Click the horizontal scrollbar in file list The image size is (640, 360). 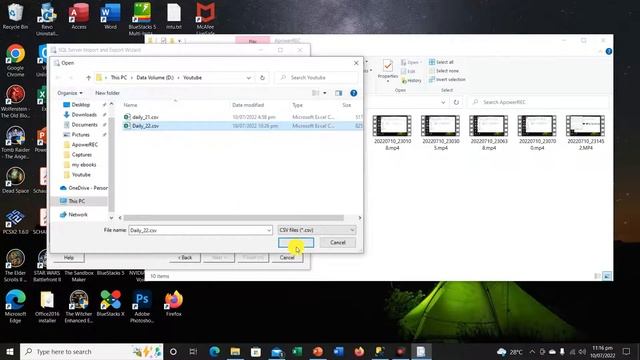[233, 218]
